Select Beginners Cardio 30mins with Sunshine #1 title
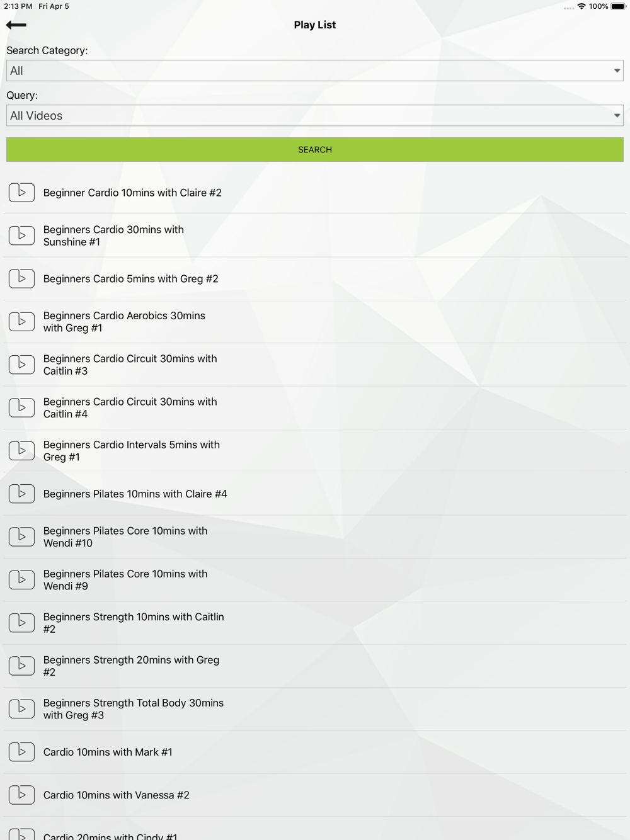This screenshot has height=840, width=630. click(x=113, y=236)
